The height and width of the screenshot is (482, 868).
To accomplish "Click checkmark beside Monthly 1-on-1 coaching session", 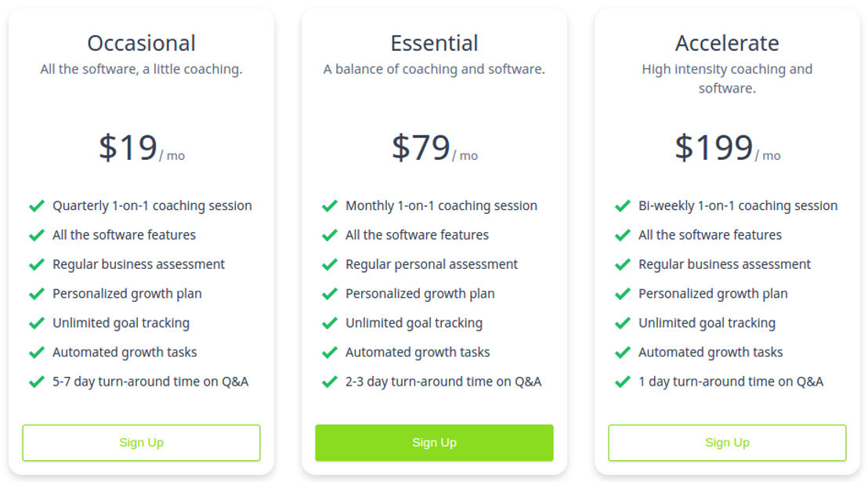I will (x=329, y=206).
